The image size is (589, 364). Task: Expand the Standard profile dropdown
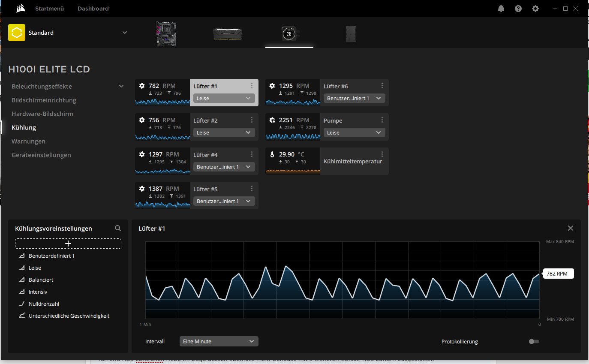125,33
